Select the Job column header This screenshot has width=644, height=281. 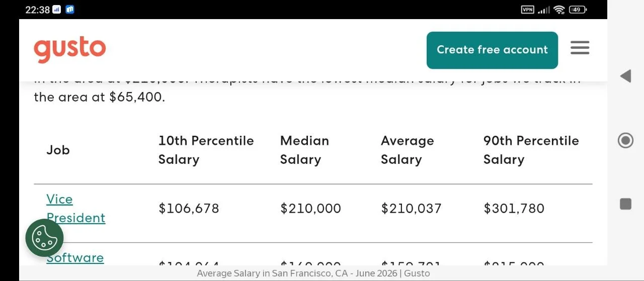tap(58, 150)
